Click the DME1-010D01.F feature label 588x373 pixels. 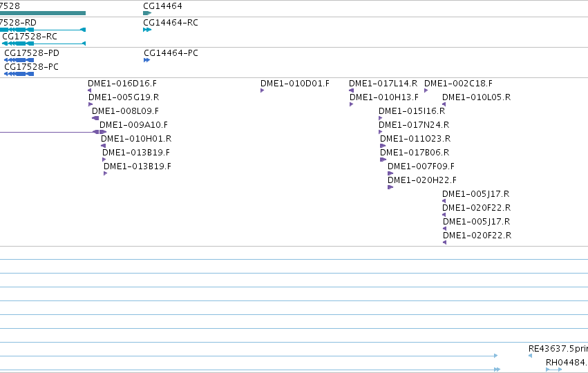[295, 83]
